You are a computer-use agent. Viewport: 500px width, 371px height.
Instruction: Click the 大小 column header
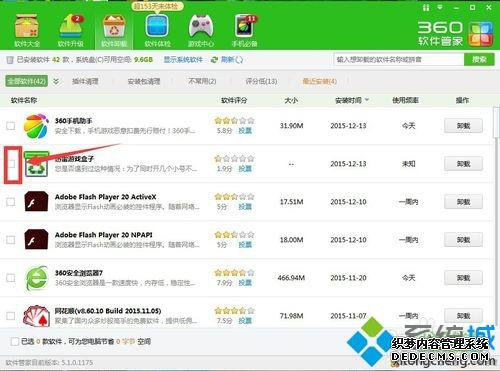[291, 100]
